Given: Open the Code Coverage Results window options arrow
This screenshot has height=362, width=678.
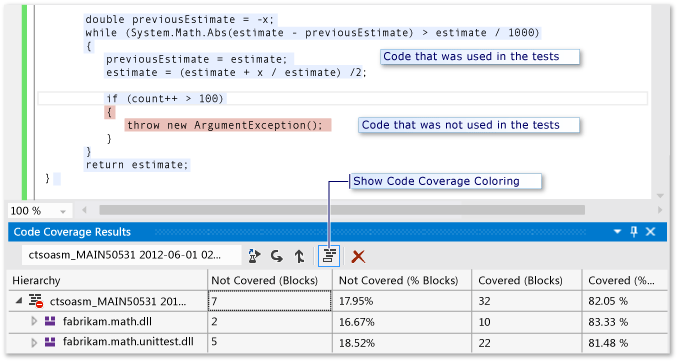Looking at the screenshot, I should [x=617, y=232].
